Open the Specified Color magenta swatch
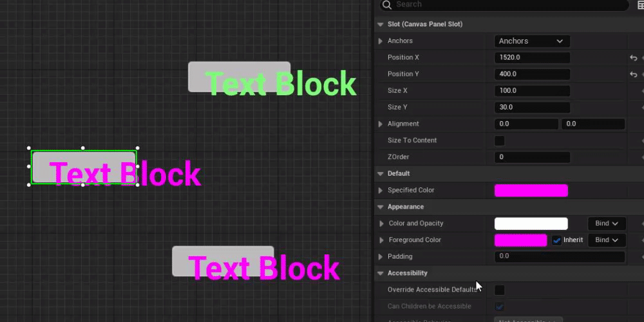 (x=531, y=191)
